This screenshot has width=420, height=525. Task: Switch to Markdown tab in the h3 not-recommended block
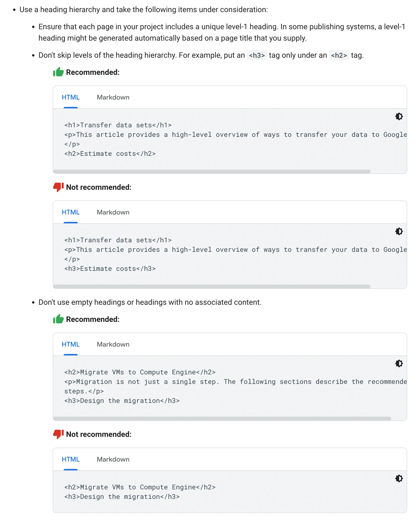point(113,212)
